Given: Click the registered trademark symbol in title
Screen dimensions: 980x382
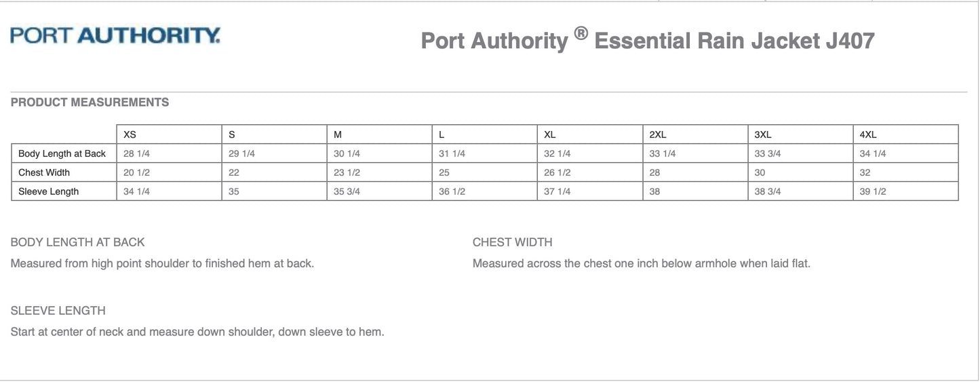Looking at the screenshot, I should (x=581, y=35).
